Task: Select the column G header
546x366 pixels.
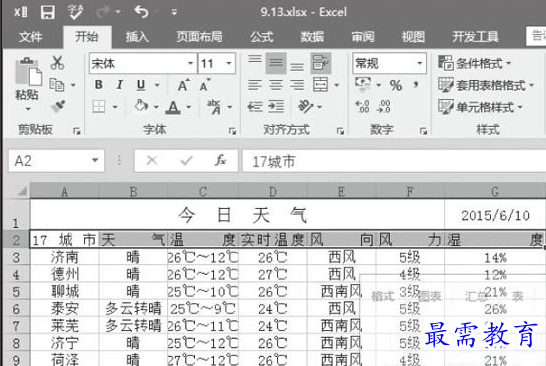Action: [495, 191]
